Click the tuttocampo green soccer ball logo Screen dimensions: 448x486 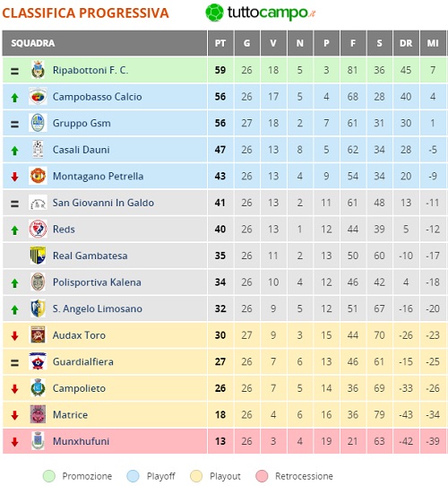click(x=214, y=13)
